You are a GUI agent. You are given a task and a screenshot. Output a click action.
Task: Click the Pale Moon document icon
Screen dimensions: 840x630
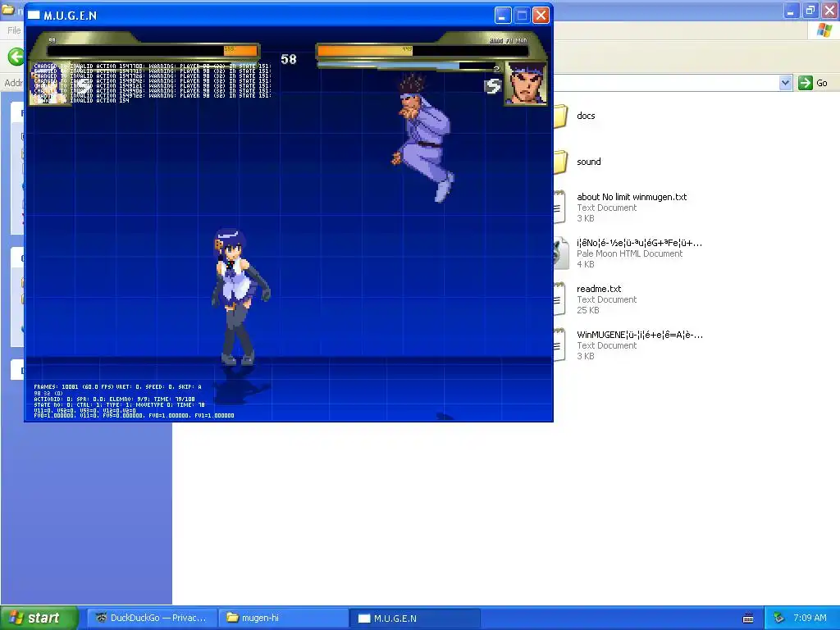[560, 253]
